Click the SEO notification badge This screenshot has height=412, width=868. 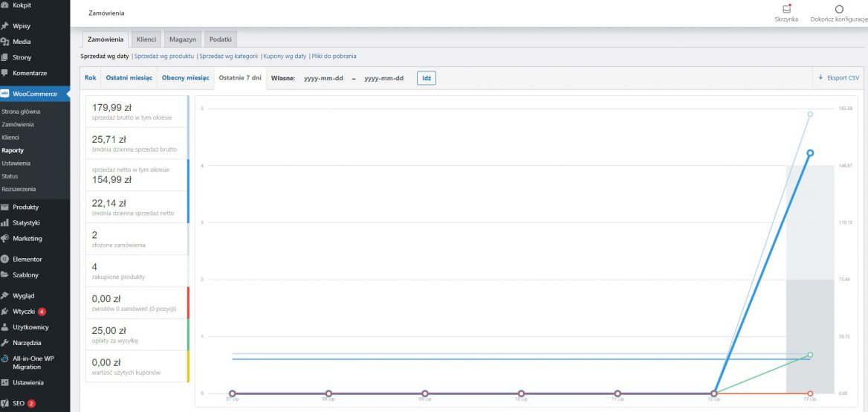(31, 403)
